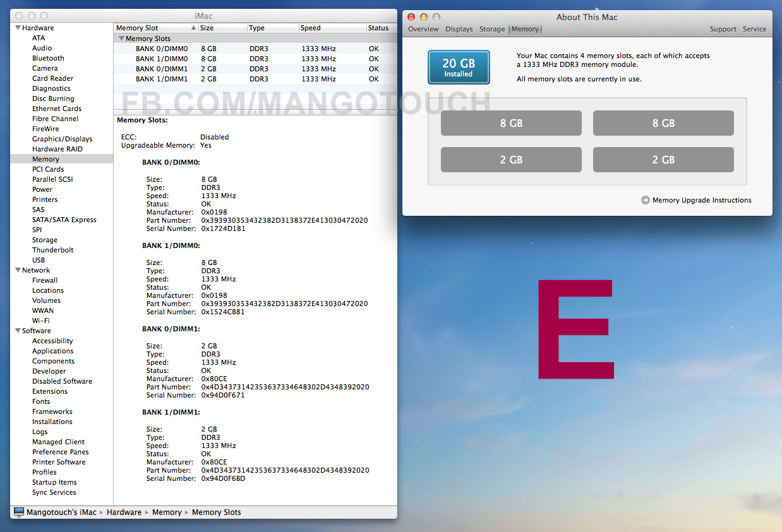Select SATA/SATA Express in the sidebar

(64, 220)
